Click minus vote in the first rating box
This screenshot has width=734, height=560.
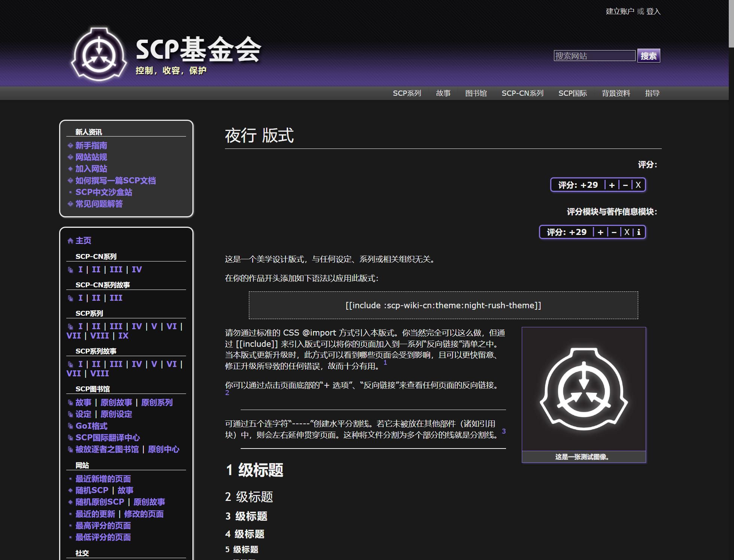pyautogui.click(x=625, y=185)
